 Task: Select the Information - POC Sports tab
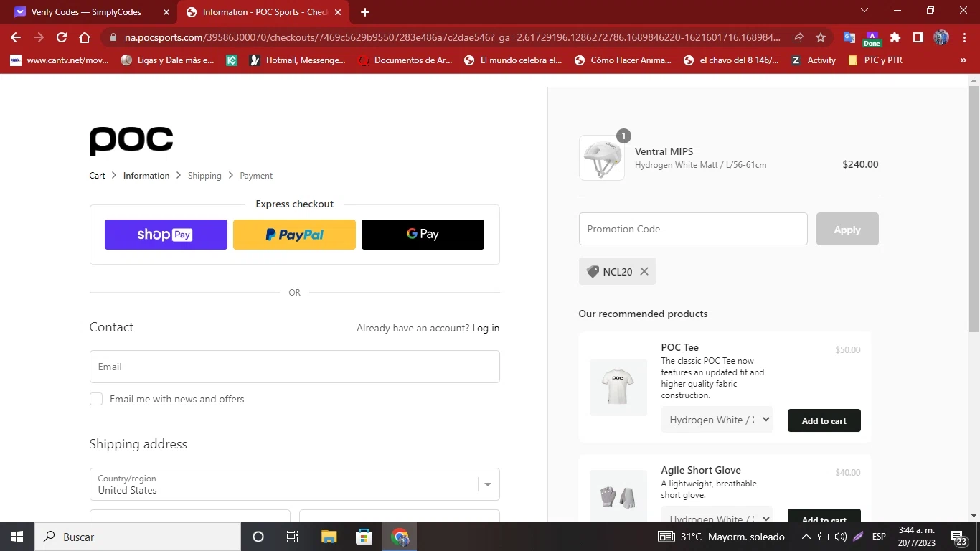264,12
